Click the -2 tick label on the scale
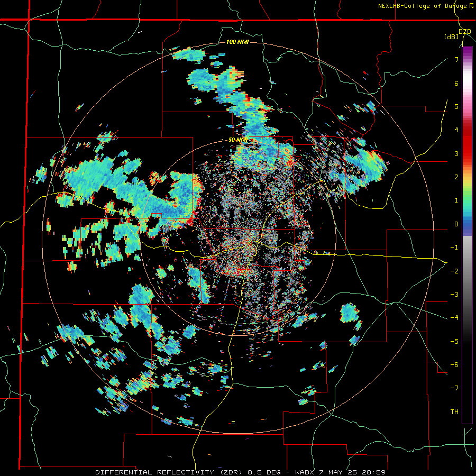Viewport: 476px width, 476px height. [454, 271]
